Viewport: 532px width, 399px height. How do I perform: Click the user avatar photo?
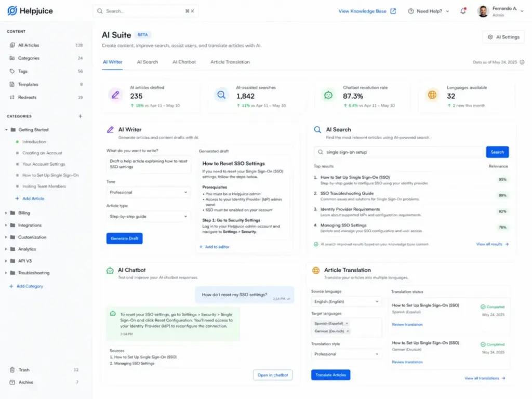coord(483,11)
